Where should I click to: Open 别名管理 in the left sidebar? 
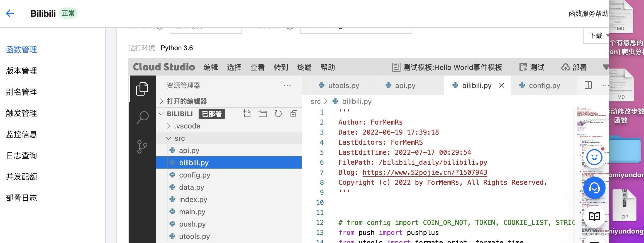[21, 92]
